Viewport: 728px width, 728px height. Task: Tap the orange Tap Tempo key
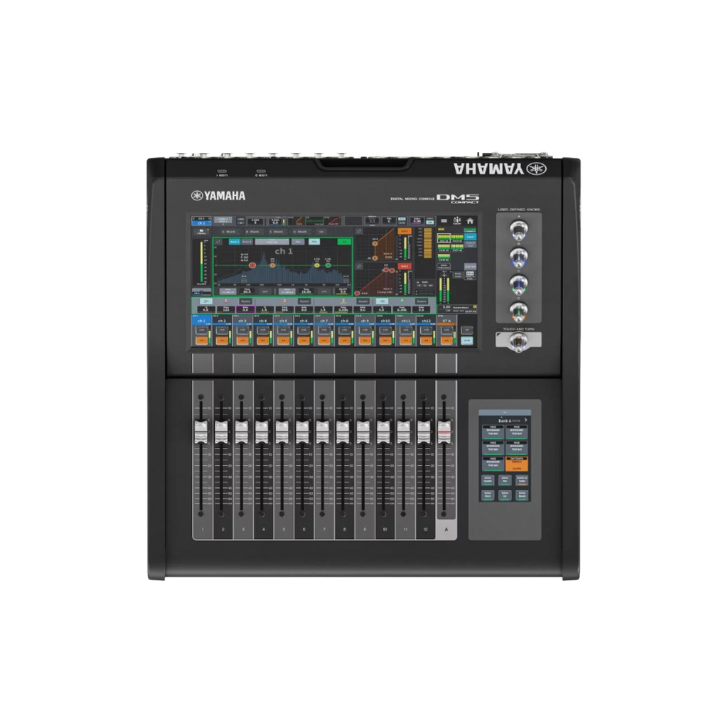(x=517, y=464)
